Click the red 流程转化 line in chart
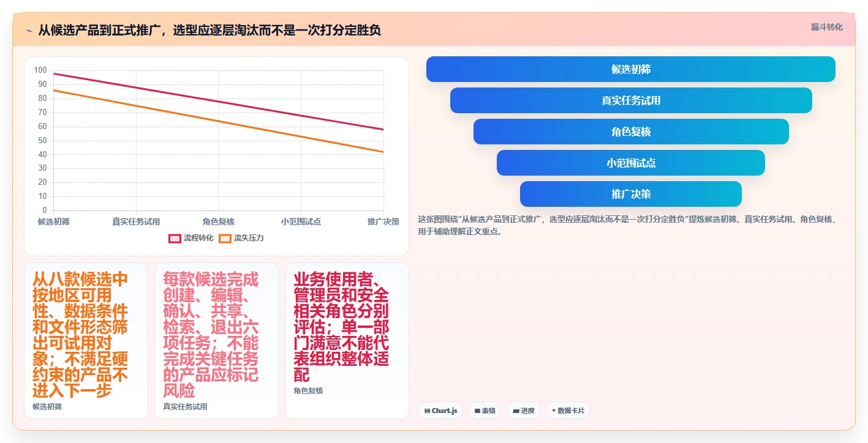Image resolution: width=868 pixels, height=443 pixels. (219, 102)
